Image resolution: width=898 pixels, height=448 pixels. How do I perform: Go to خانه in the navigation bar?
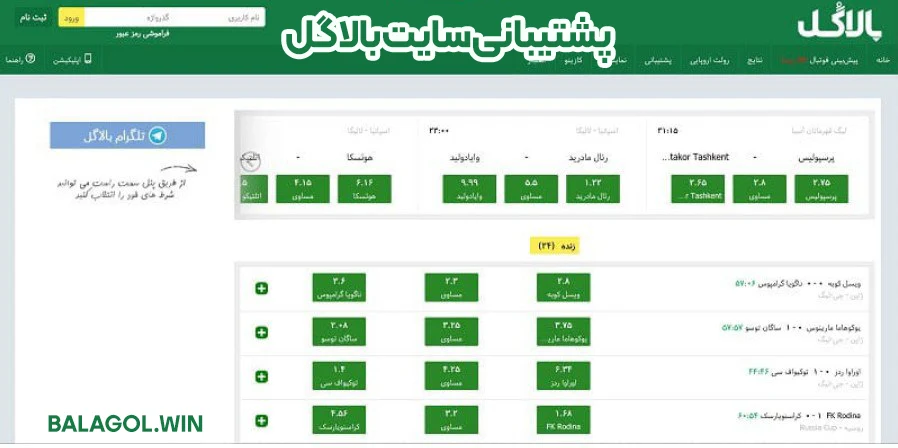click(x=884, y=60)
